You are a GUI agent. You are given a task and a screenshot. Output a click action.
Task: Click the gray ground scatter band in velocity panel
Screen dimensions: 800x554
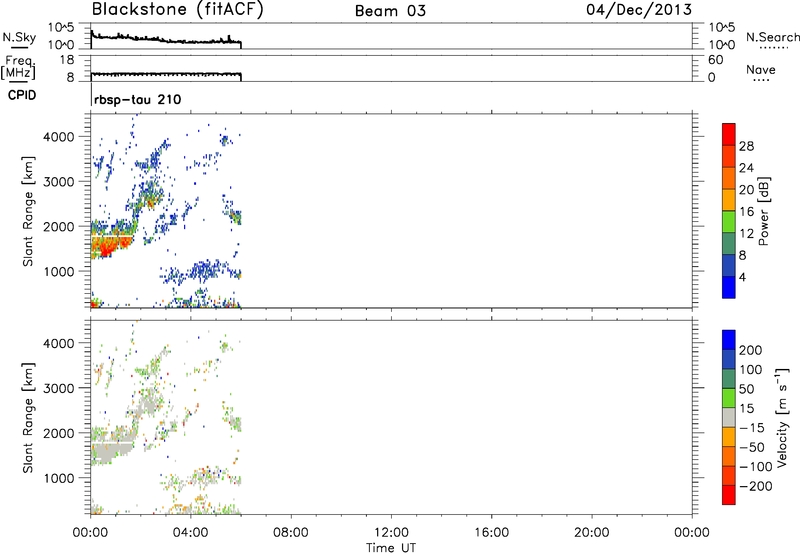click(x=110, y=449)
